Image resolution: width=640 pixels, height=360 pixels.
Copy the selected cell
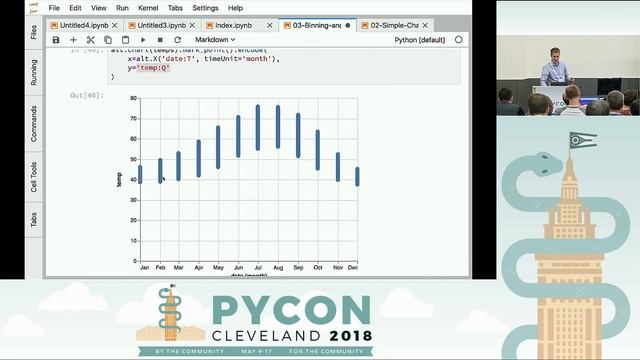[108, 40]
